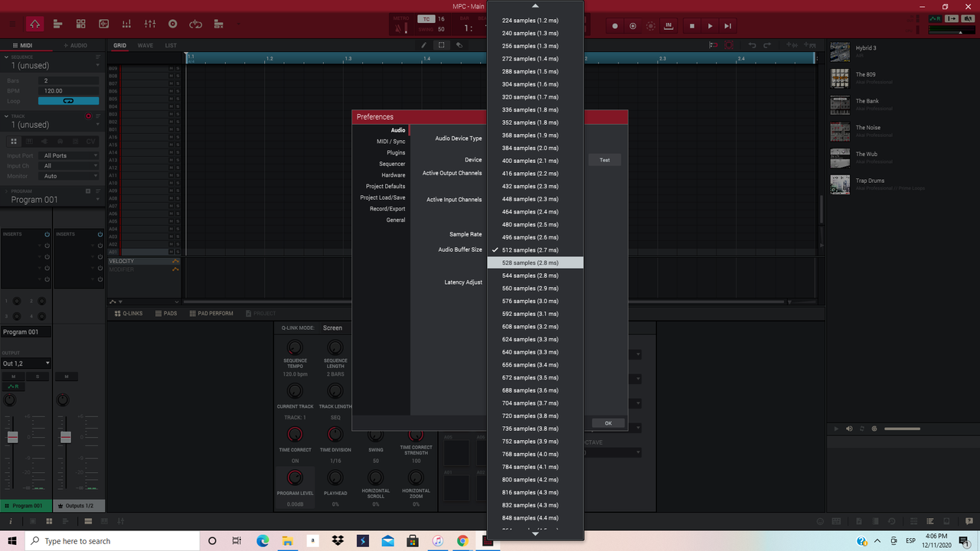Screen dimensions: 980x551
Task: Click the Stop button in transport
Action: click(692, 26)
